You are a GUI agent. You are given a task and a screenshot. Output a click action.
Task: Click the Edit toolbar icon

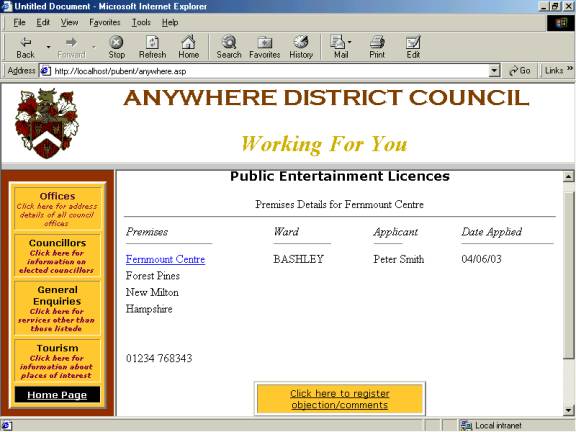pyautogui.click(x=413, y=47)
